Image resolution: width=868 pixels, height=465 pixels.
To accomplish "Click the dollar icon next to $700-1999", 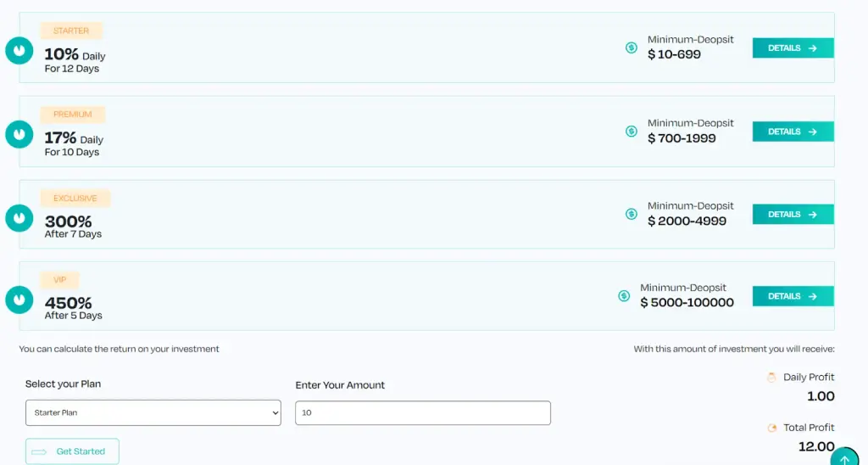I will [631, 132].
